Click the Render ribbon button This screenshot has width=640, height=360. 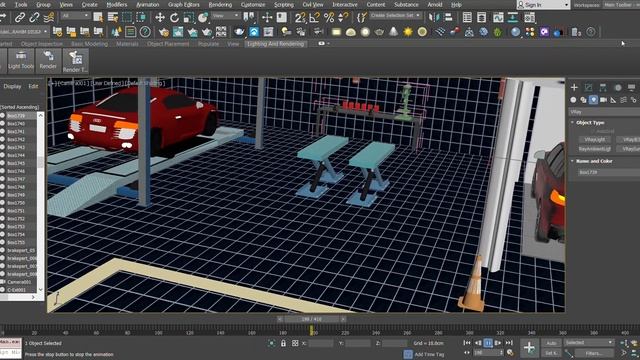pos(48,60)
